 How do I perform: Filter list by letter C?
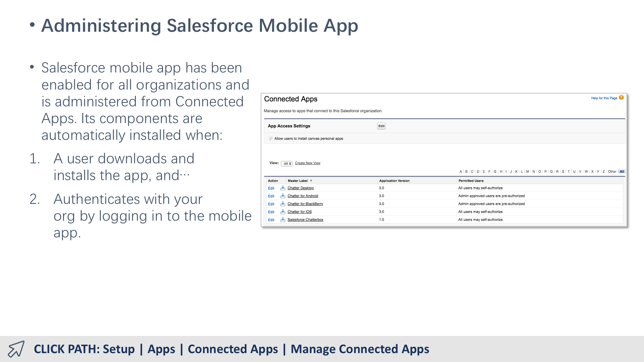(472, 172)
